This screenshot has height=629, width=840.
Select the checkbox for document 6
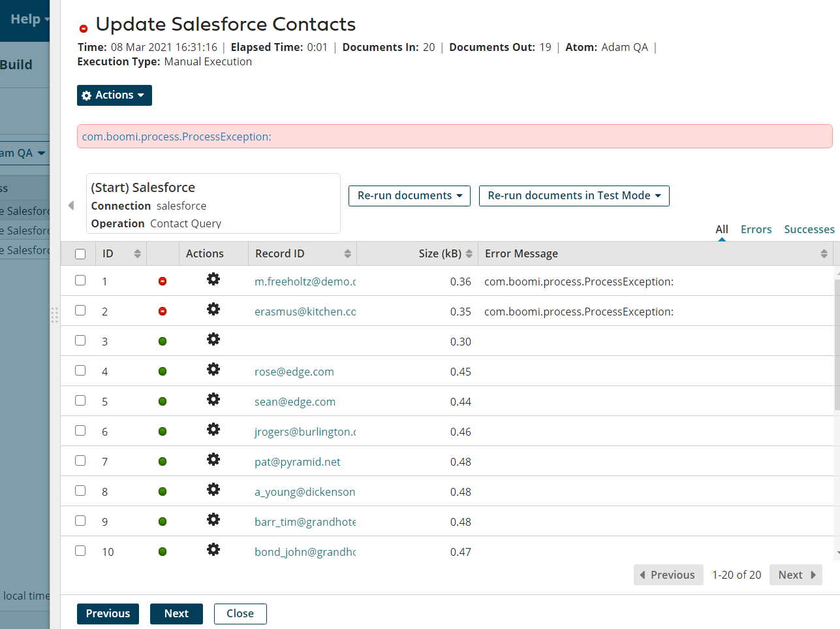[80, 430]
